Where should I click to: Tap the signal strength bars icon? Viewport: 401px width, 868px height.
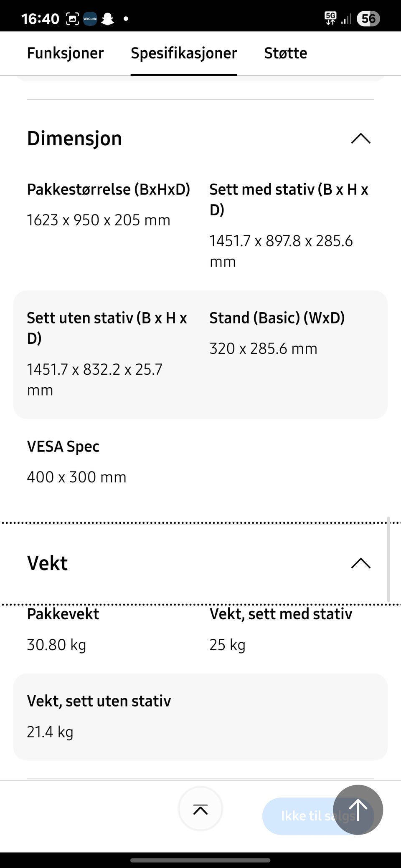pos(346,19)
